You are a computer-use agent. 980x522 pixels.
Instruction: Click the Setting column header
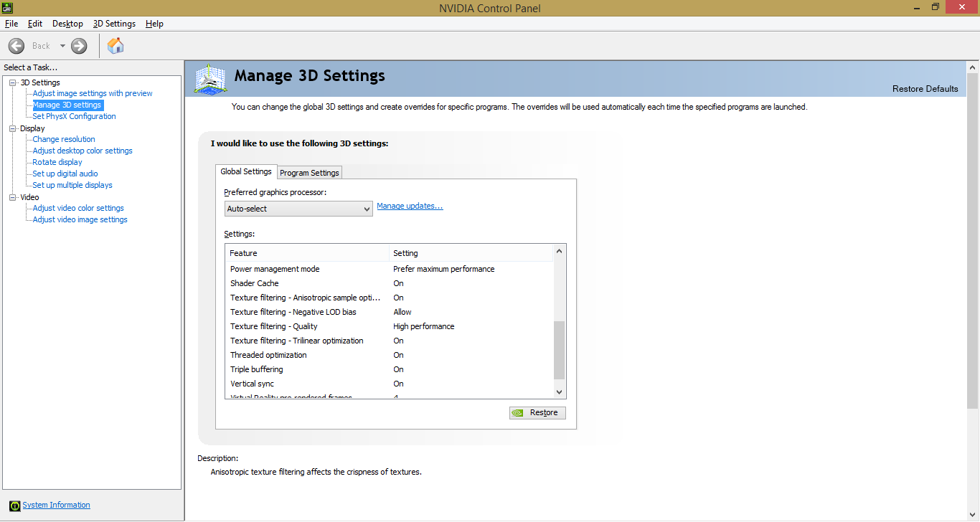tap(471, 253)
